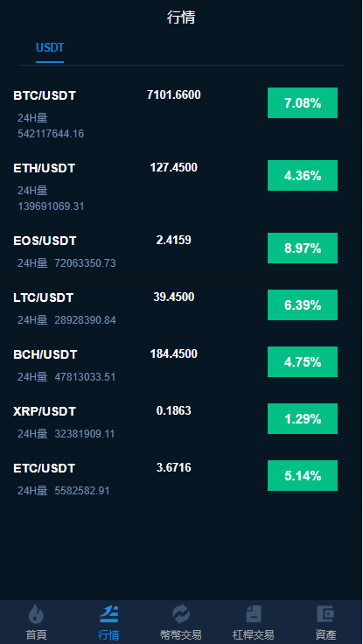Click the 4.36% change button
This screenshot has height=644, width=363.
click(303, 175)
